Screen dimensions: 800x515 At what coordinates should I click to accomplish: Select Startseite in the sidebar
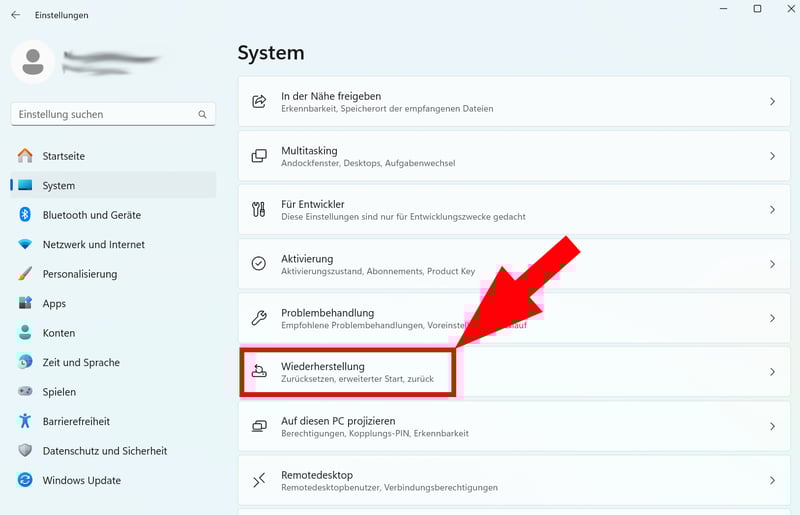63,156
